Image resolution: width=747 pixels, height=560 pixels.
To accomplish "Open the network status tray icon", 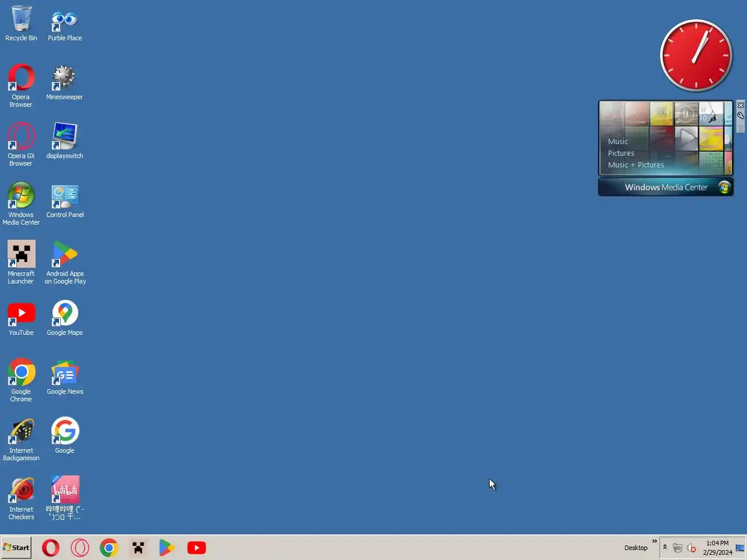I will (x=678, y=548).
